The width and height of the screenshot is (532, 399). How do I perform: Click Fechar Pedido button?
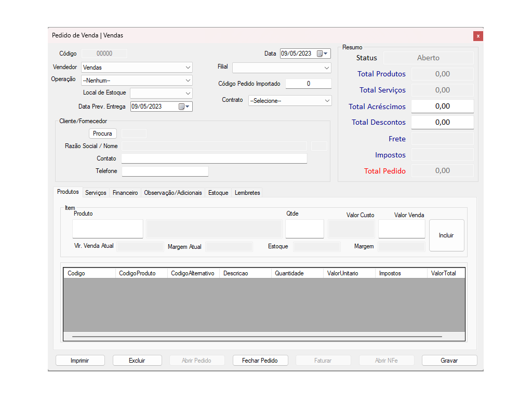[260, 361]
